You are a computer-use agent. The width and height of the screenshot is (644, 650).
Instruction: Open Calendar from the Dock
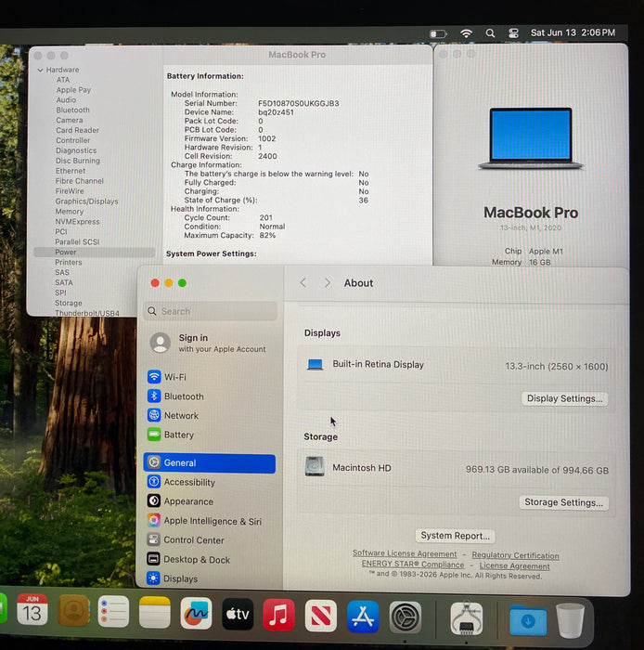(x=32, y=609)
